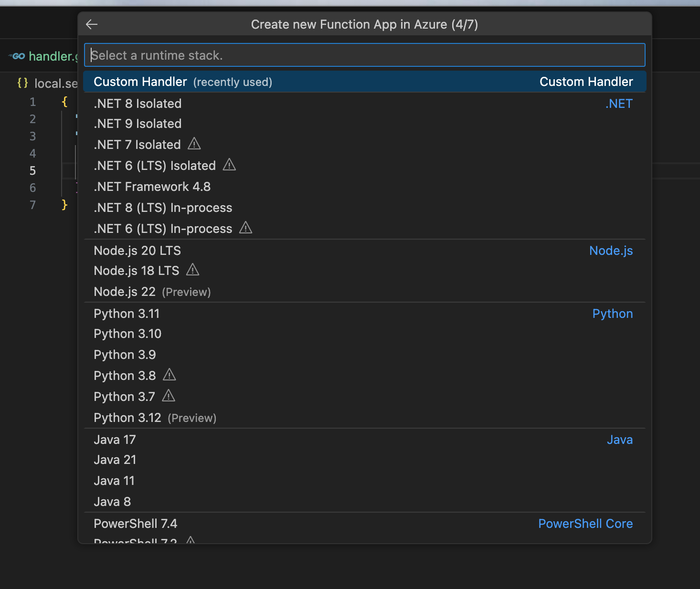Select Java 8 runtime
Screen dimensions: 700x589
(365, 502)
